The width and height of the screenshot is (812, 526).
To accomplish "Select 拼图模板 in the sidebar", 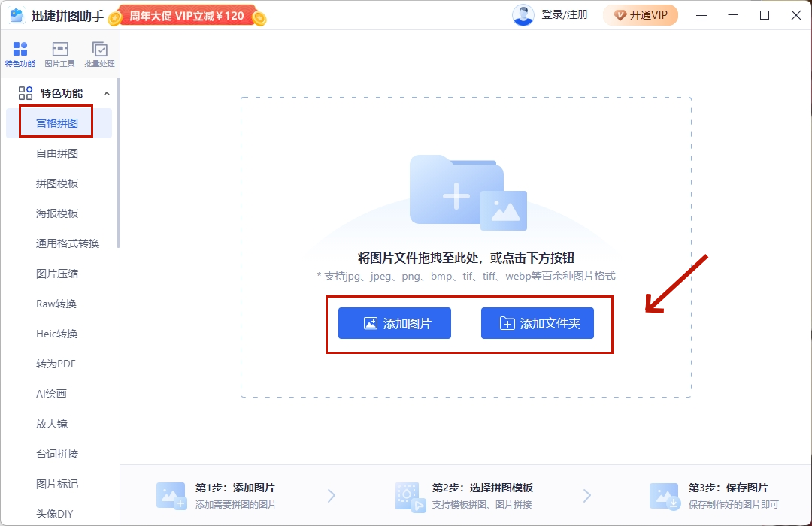I will pos(57,183).
